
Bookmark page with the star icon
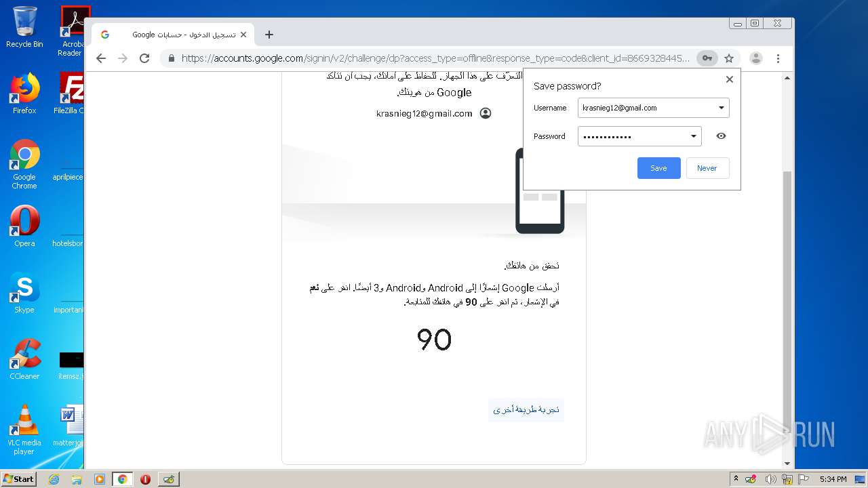click(x=729, y=58)
